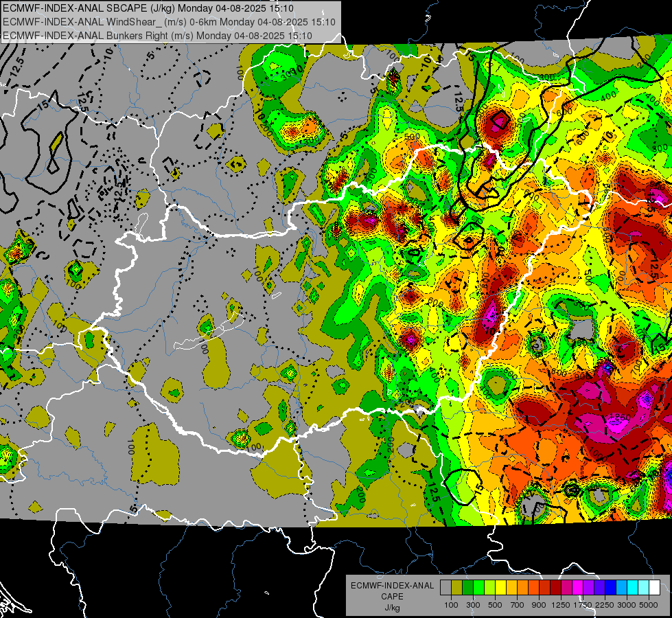672x618 pixels.
Task: Click the 300 tick label in the legend
Action: tap(473, 605)
